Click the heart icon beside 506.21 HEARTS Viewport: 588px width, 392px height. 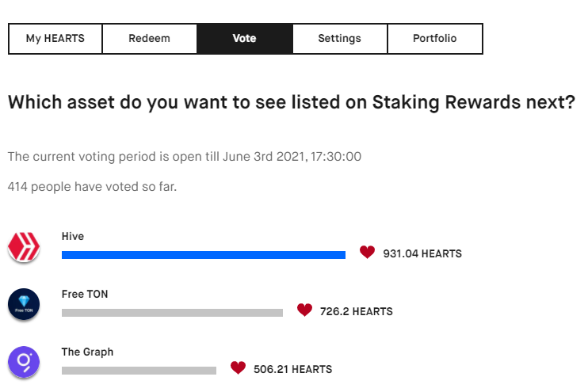(x=238, y=367)
